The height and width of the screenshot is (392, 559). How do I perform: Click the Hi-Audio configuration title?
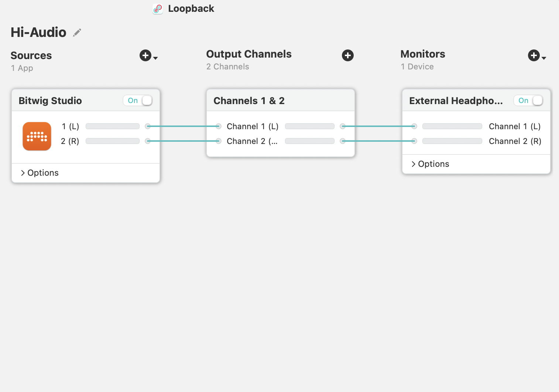(38, 32)
